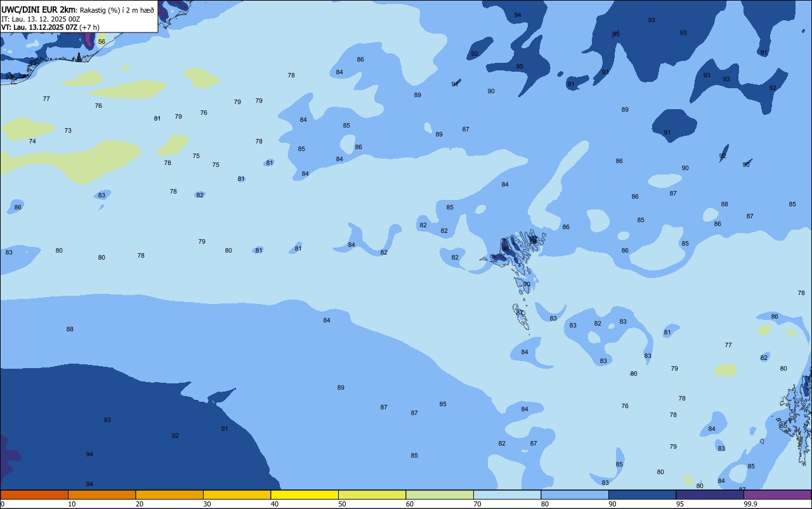
Task: Choose the medium blue 80–90 legend swatch
Action: point(575,494)
